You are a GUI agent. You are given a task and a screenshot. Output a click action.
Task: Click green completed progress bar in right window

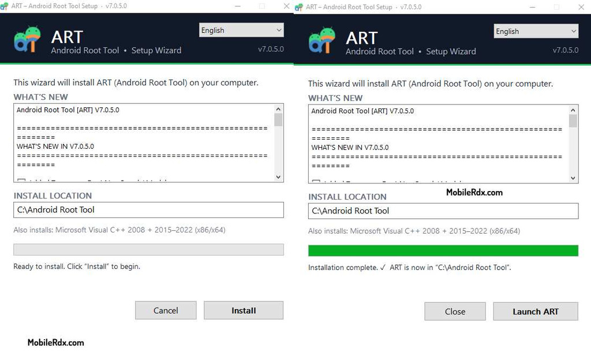(443, 250)
